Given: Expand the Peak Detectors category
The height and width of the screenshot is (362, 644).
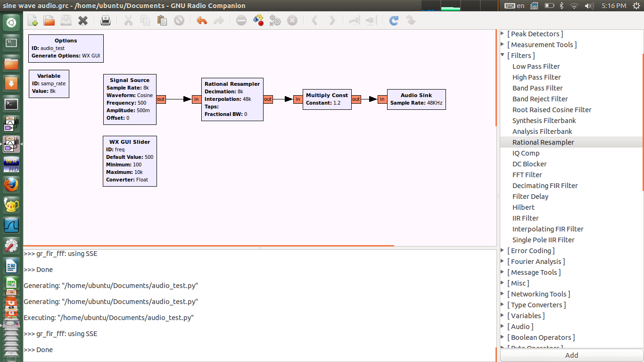Looking at the screenshot, I should pyautogui.click(x=503, y=33).
